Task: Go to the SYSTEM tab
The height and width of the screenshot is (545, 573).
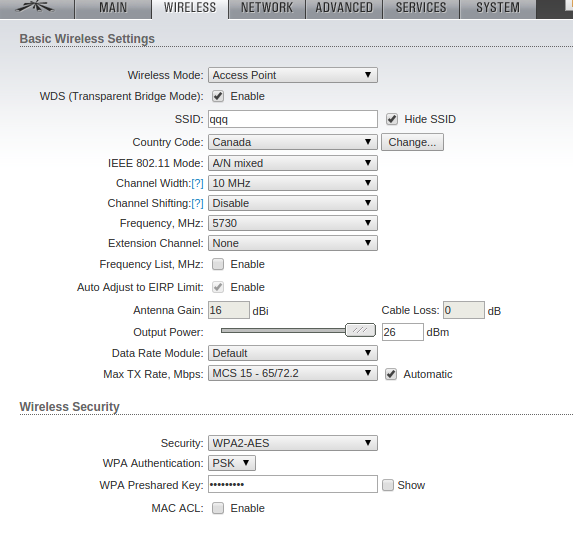Action: click(x=498, y=8)
